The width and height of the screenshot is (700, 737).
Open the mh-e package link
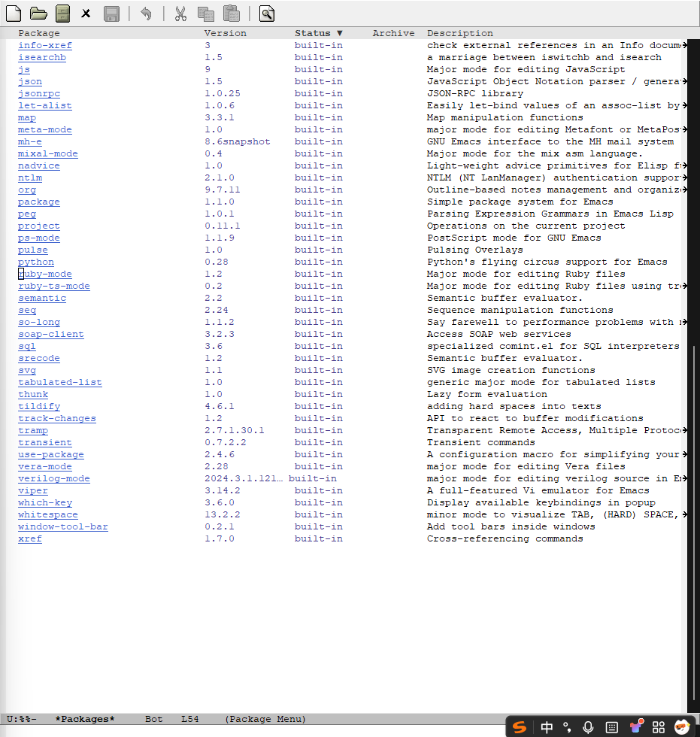click(x=30, y=142)
